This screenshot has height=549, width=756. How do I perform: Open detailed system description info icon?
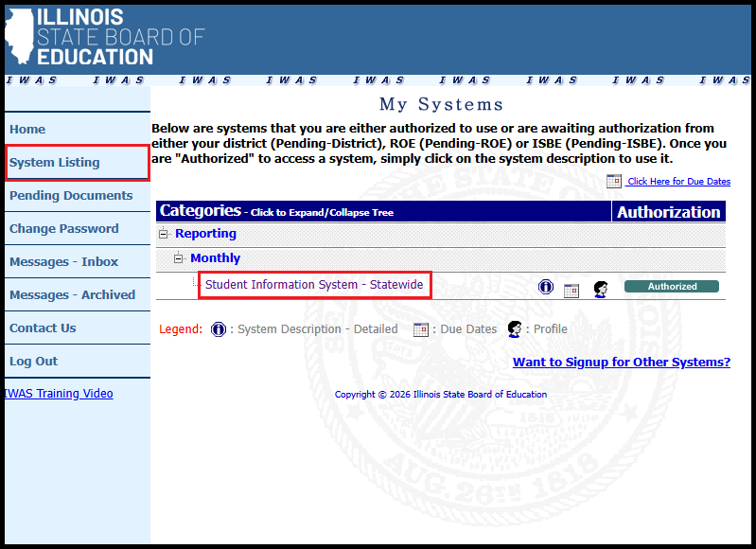click(x=546, y=287)
